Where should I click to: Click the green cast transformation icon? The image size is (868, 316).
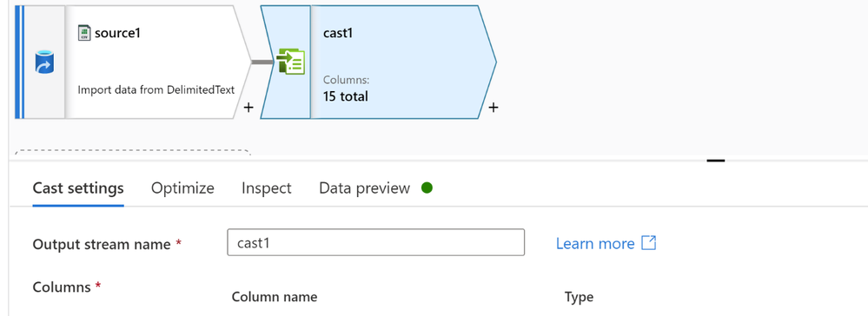click(291, 62)
